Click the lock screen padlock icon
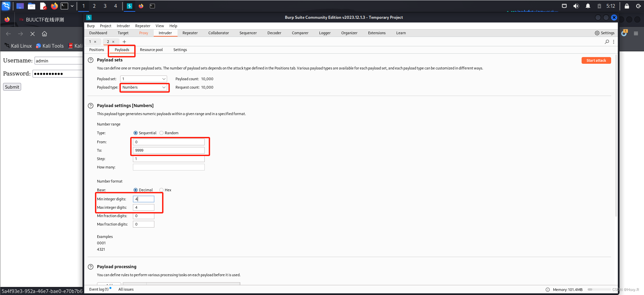 click(x=627, y=6)
